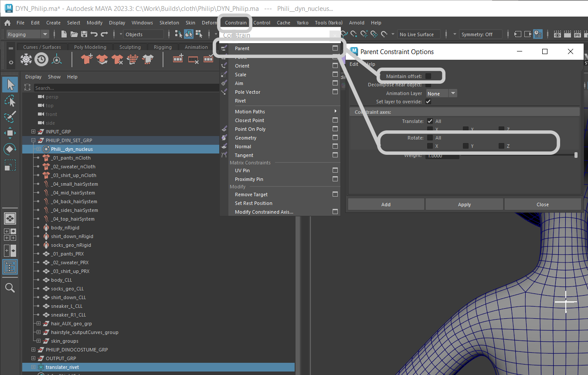Collapse the PHILIP_DYN_SET_GRP tree node
This screenshot has height=375, width=588.
coord(34,140)
